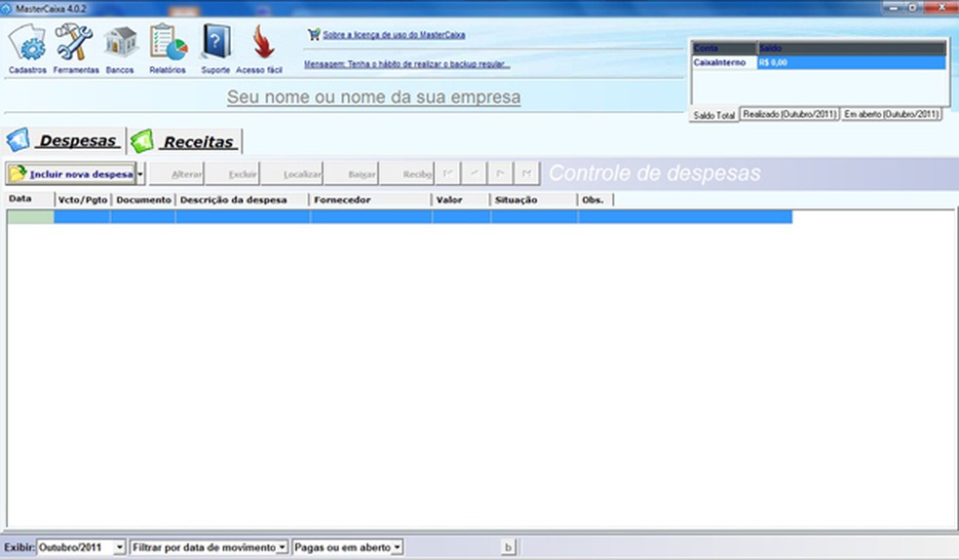Select the highlighted empty expense row
The image size is (959, 560).
pyautogui.click(x=400, y=216)
